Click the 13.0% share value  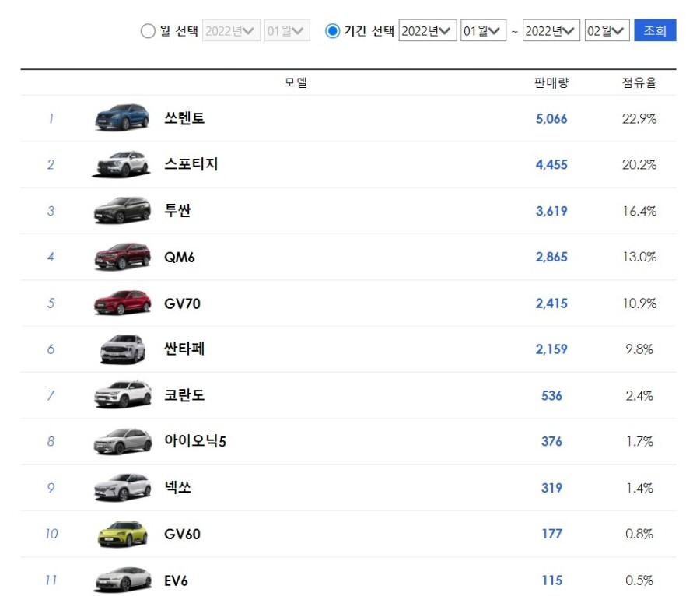click(640, 257)
